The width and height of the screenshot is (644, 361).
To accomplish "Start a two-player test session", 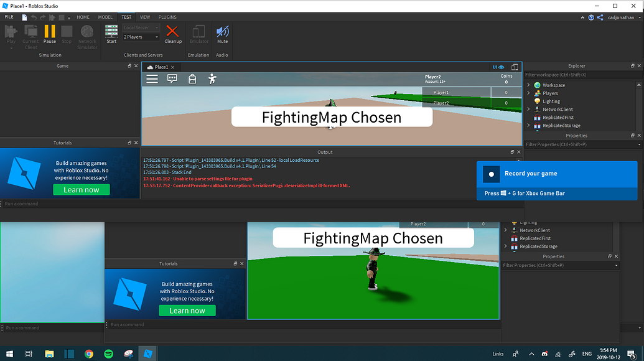I will click(111, 35).
